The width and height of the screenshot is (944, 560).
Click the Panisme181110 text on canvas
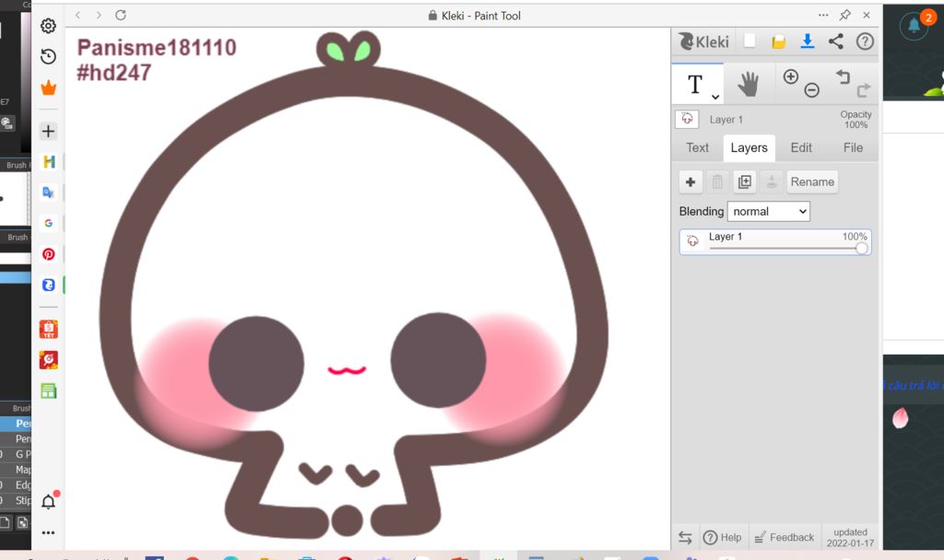pos(157,48)
